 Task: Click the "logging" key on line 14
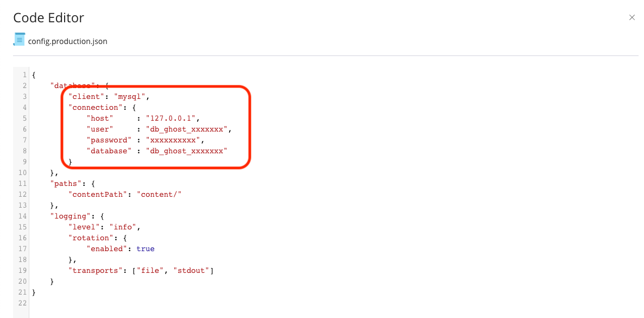tap(68, 216)
